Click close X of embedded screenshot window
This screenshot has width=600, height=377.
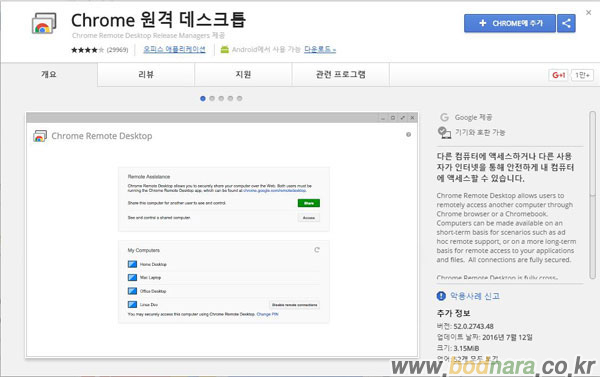pyautogui.click(x=412, y=118)
